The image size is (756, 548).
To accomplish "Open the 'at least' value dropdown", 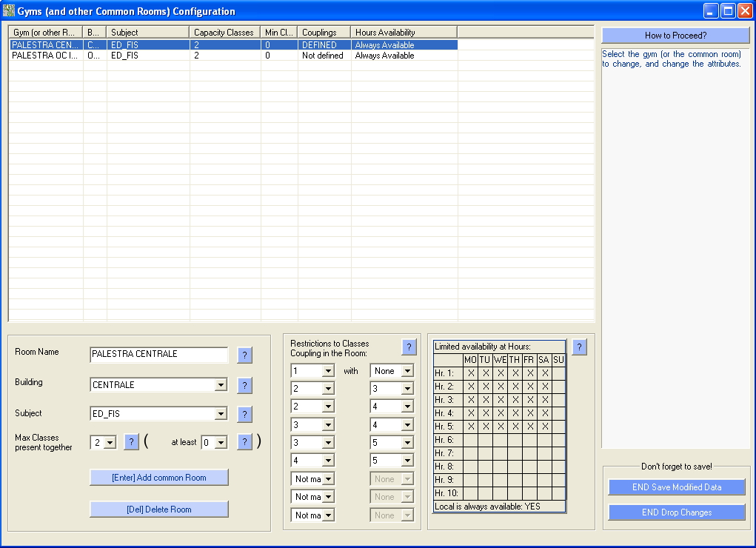I will coord(221,442).
